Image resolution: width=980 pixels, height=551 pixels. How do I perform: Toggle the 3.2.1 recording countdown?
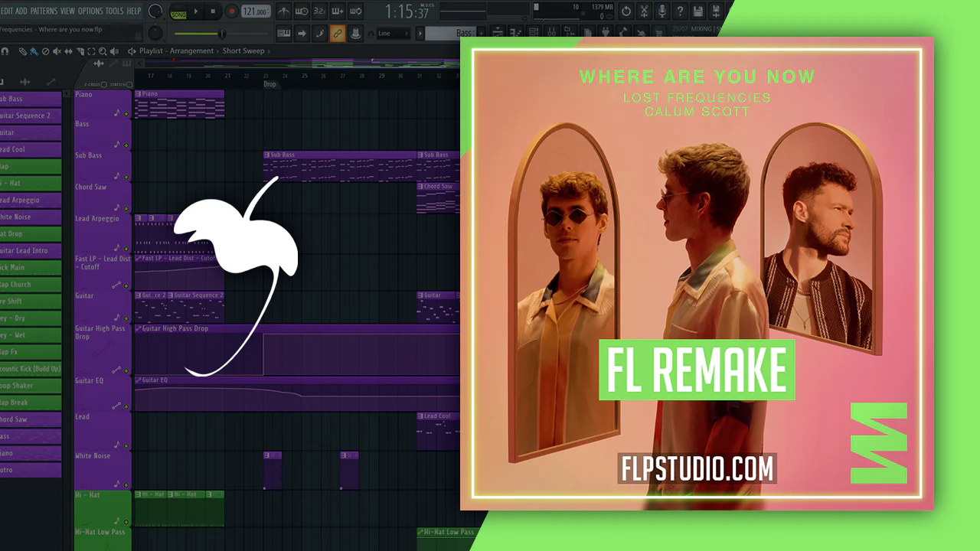(319, 11)
